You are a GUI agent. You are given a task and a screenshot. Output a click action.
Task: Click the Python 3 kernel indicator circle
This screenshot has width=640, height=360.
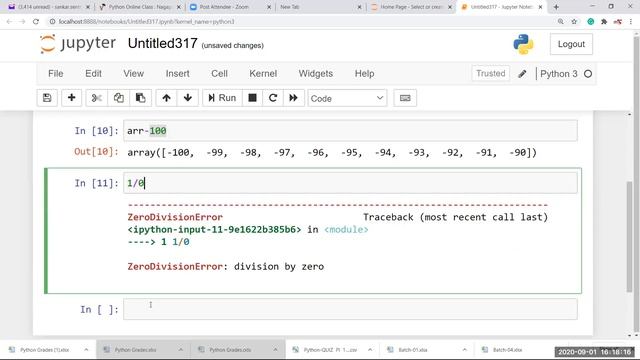pyautogui.click(x=588, y=74)
